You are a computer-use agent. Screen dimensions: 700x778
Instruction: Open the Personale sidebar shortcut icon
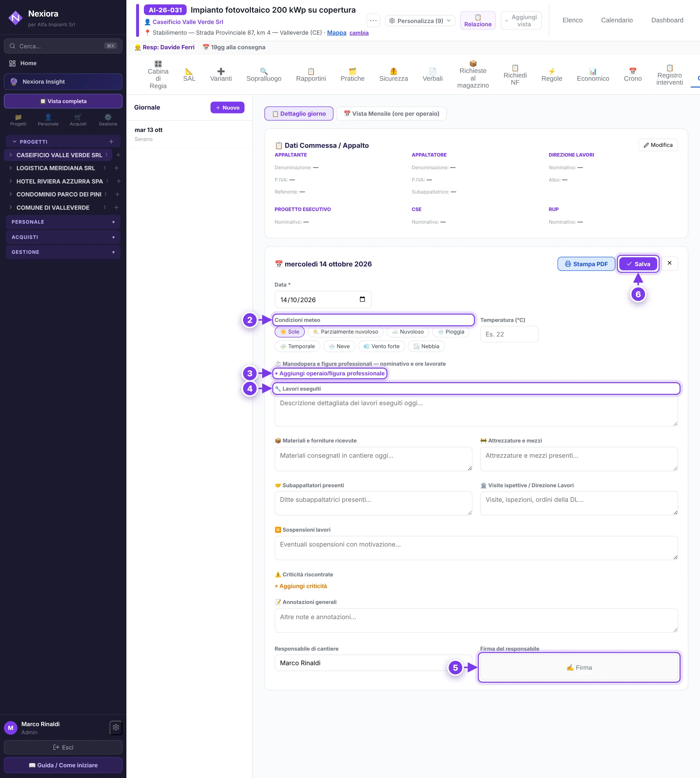(x=48, y=120)
